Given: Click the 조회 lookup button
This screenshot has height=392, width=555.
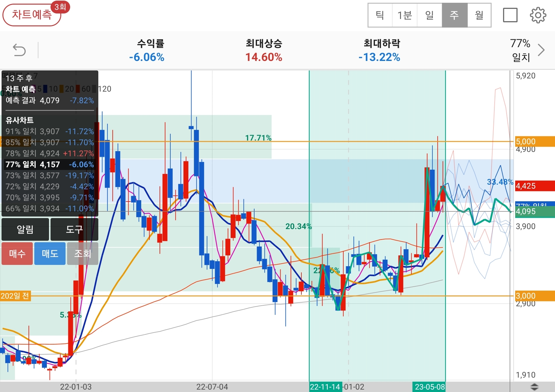Looking at the screenshot, I should (83, 254).
